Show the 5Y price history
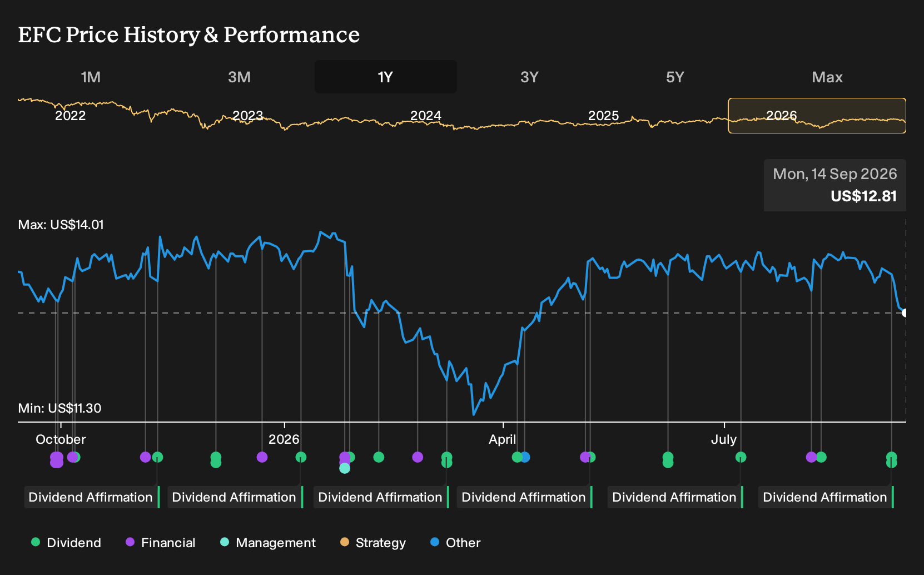This screenshot has width=924, height=575. tap(675, 77)
